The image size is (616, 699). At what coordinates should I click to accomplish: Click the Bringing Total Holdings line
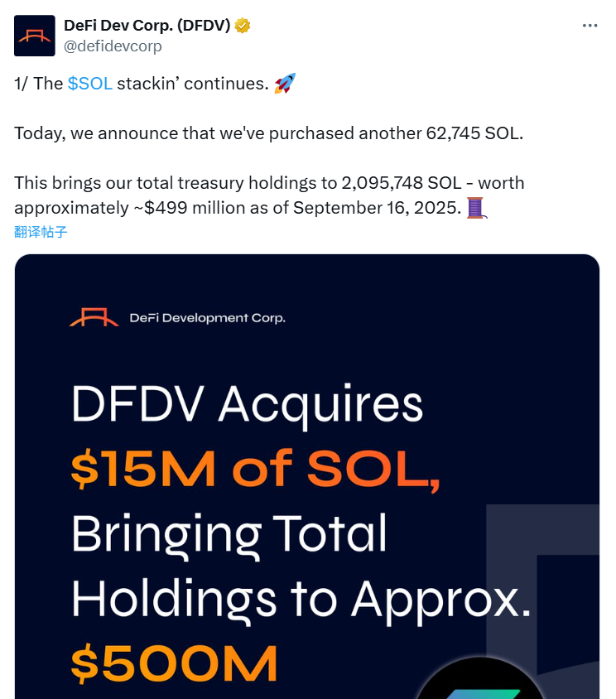(x=229, y=533)
